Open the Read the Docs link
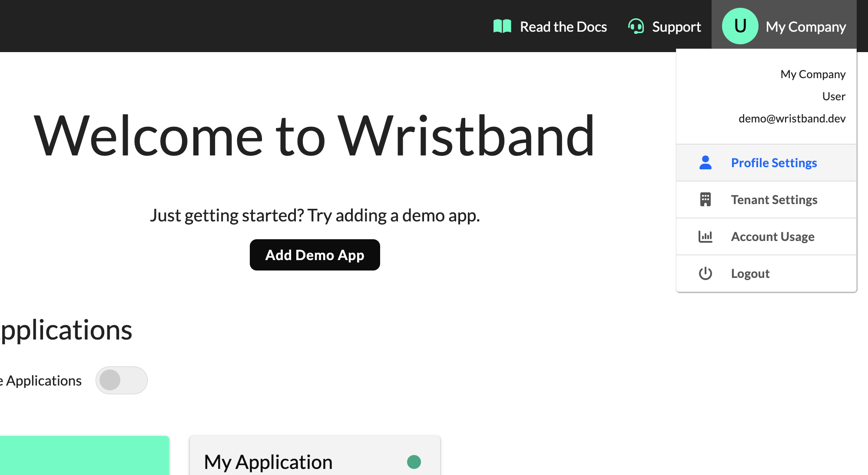 550,26
